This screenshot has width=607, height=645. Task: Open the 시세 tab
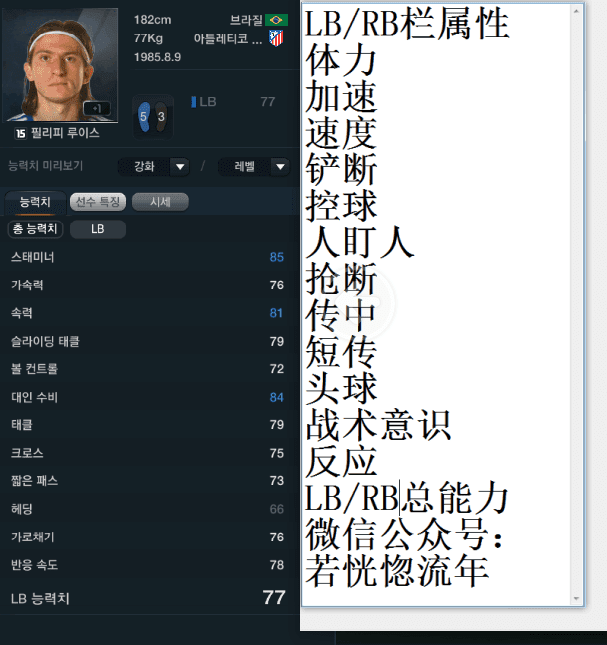[160, 202]
